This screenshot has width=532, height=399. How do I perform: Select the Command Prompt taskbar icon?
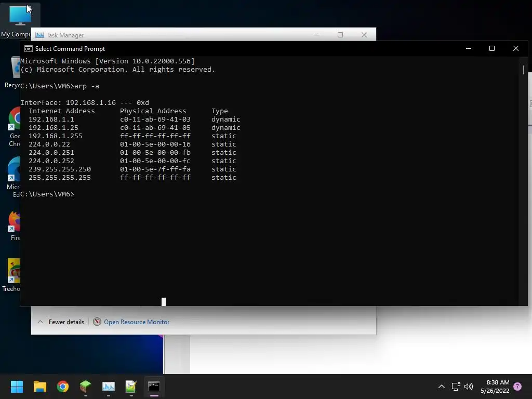pyautogui.click(x=154, y=387)
